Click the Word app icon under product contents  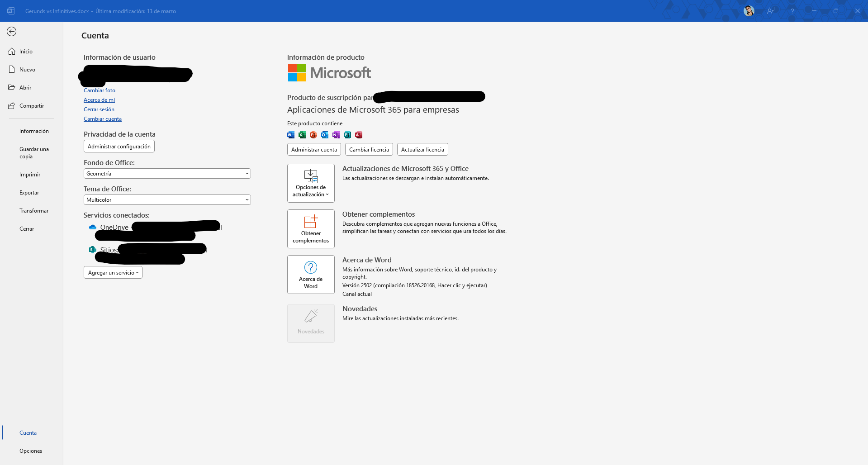[x=291, y=135]
